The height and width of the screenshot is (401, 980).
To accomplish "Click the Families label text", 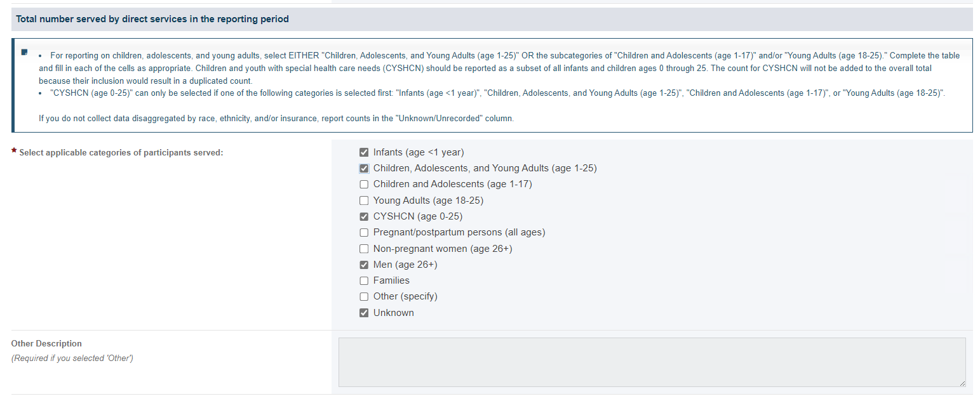I will (391, 280).
